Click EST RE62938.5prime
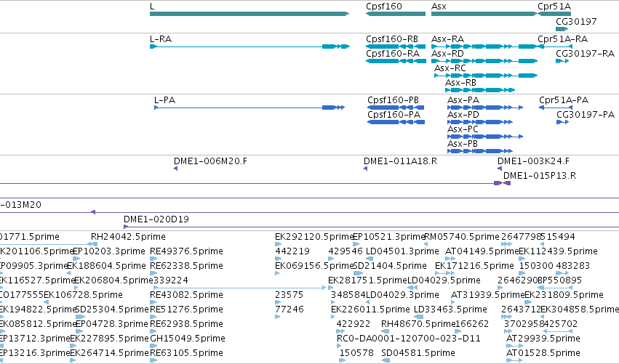The height and width of the screenshot is (364, 619). 186,324
